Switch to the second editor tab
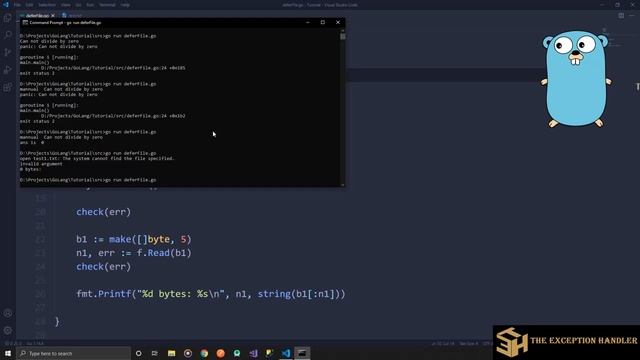The image size is (640, 360). click(x=73, y=15)
